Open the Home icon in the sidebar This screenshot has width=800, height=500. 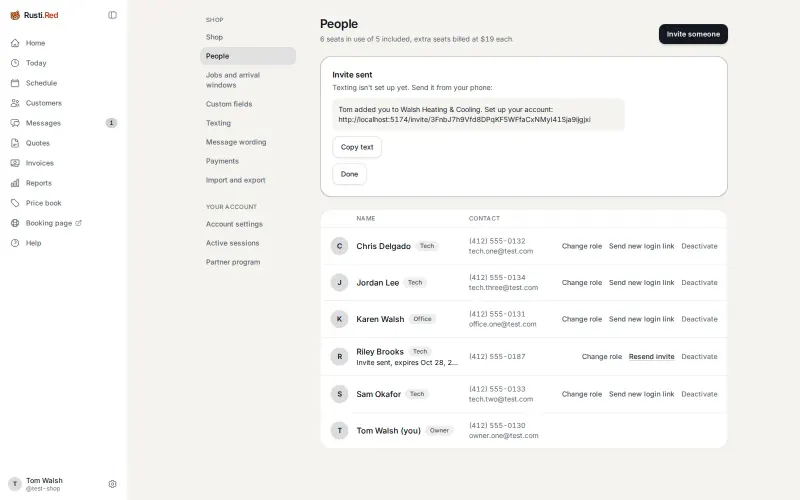pyautogui.click(x=15, y=43)
